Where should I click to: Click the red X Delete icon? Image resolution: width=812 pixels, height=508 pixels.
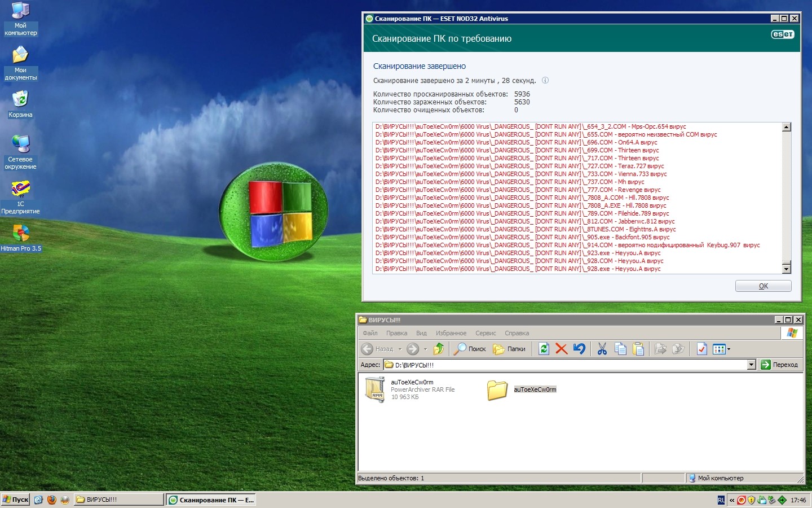tap(561, 349)
